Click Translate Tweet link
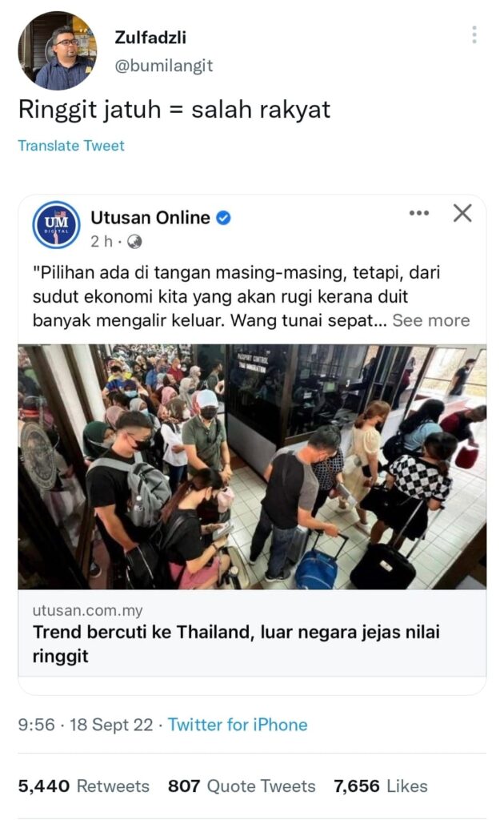Image resolution: width=504 pixels, height=820 pixels. (x=71, y=146)
